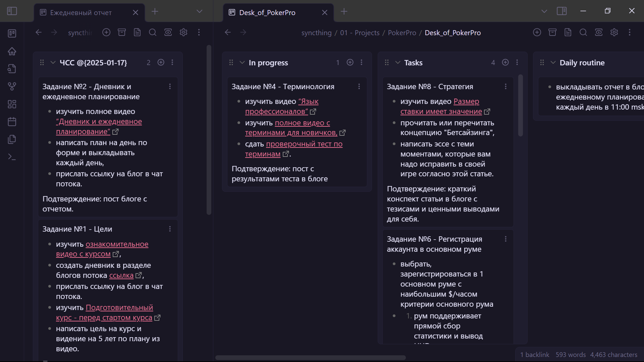Open link проверочный тест по терминам
Image resolution: width=644 pixels, height=362 pixels.
click(x=294, y=149)
